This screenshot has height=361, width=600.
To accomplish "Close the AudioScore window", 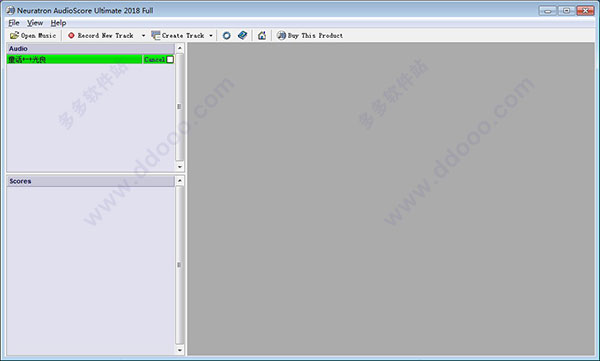I will click(x=585, y=11).
